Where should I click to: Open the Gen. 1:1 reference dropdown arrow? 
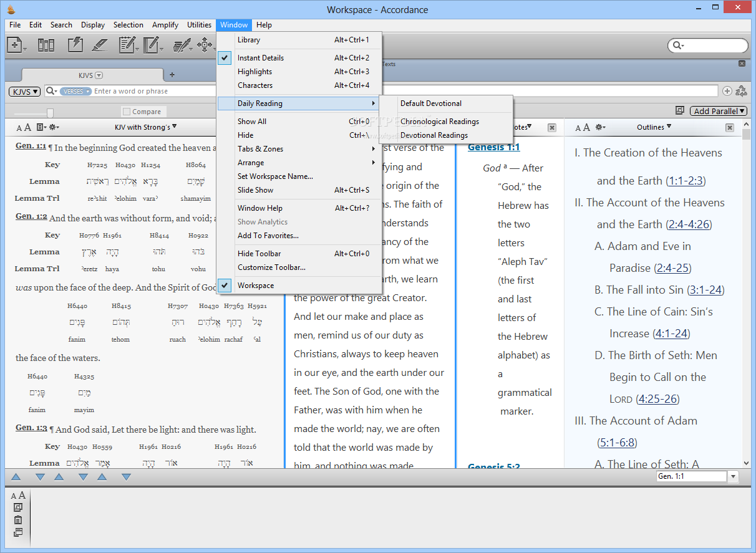coord(733,476)
